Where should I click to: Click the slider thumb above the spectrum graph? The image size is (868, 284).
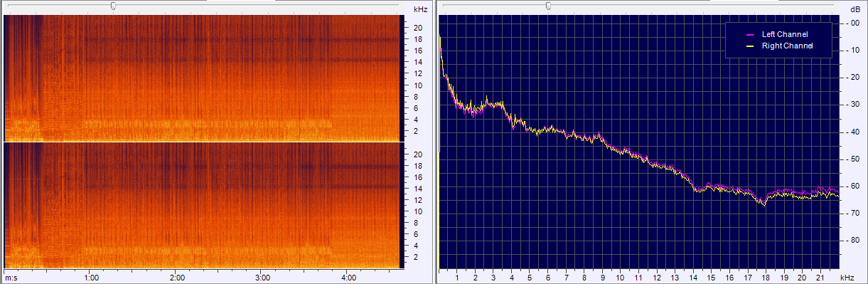[x=548, y=6]
